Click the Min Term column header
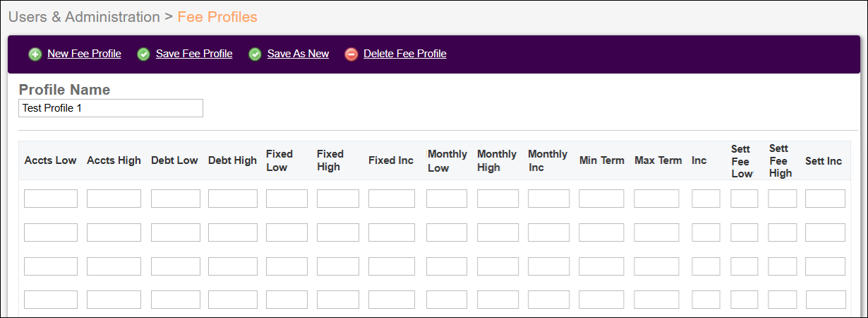The height and width of the screenshot is (318, 868). click(602, 160)
